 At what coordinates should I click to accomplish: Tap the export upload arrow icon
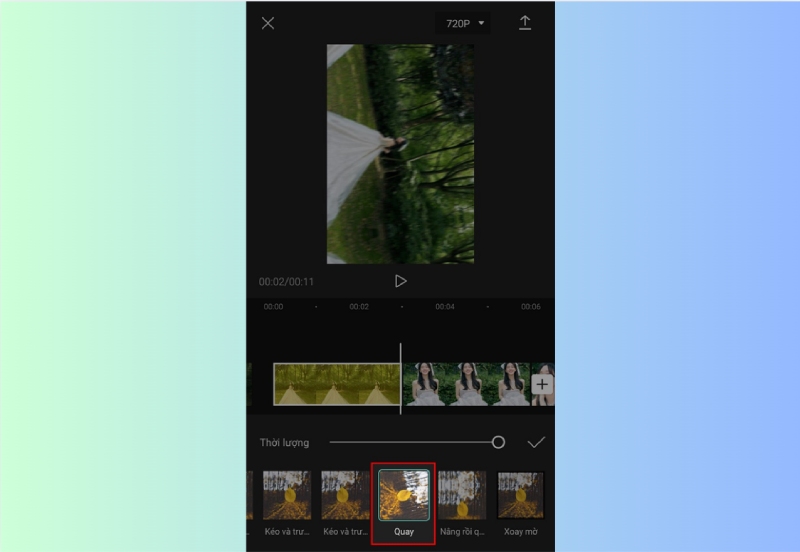(525, 23)
